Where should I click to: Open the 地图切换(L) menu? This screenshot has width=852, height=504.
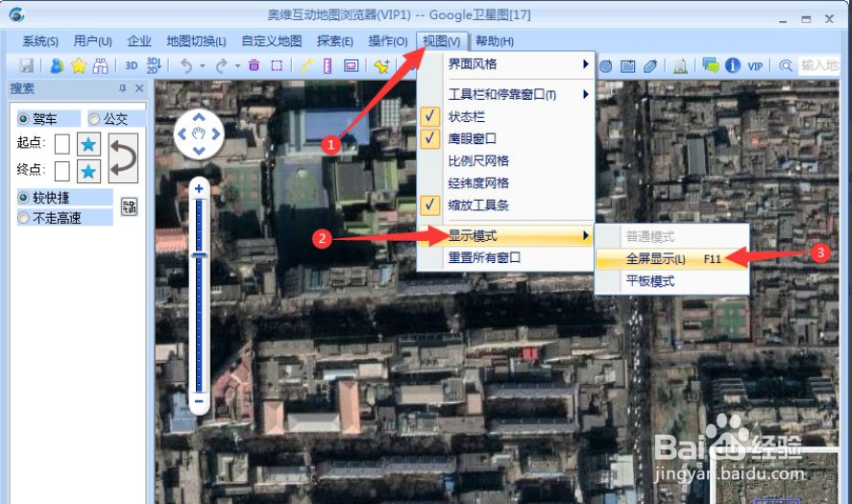tap(196, 41)
